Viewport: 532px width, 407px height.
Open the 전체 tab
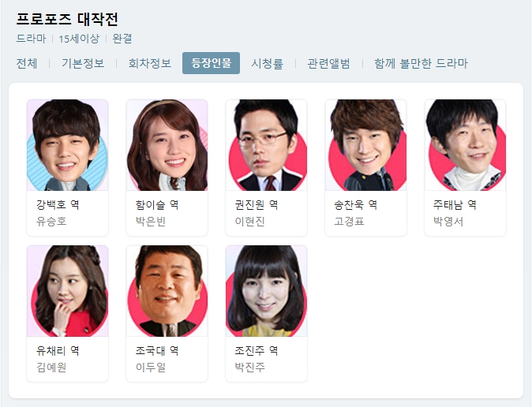click(27, 63)
